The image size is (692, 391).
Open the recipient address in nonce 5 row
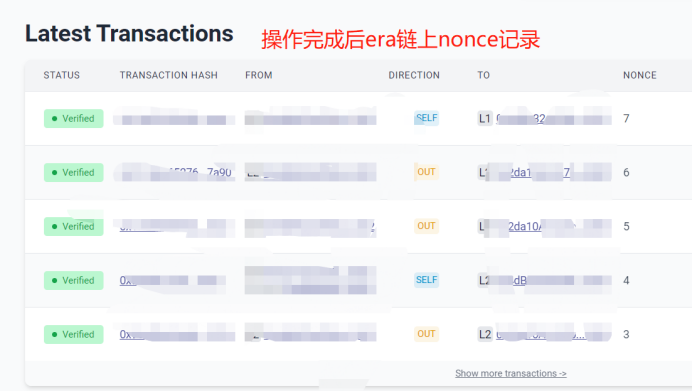pyautogui.click(x=553, y=226)
